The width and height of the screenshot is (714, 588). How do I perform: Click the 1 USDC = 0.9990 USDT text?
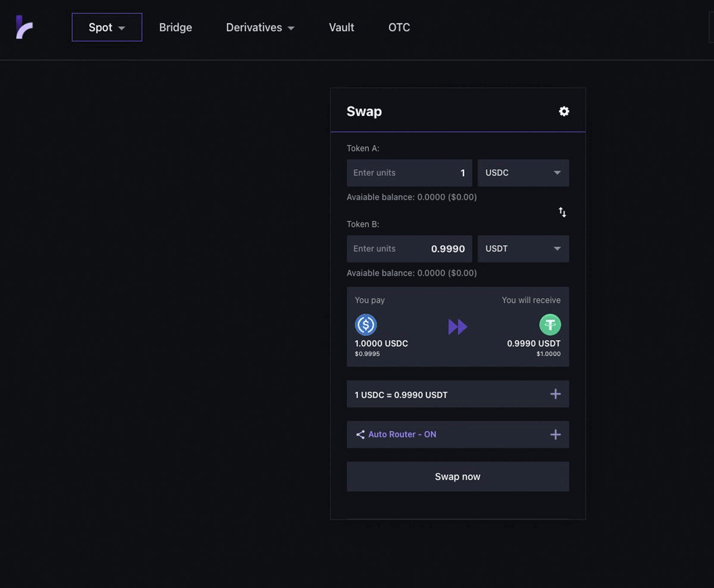[x=401, y=395]
